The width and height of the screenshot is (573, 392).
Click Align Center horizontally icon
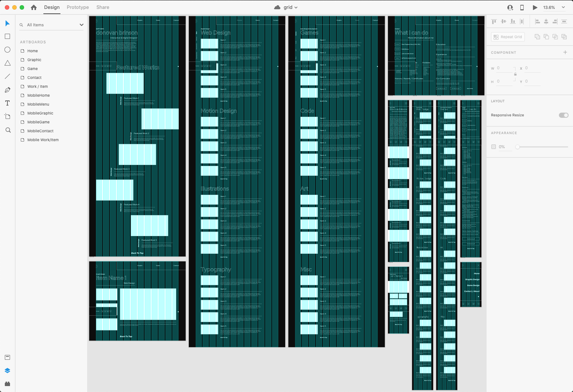[546, 21]
